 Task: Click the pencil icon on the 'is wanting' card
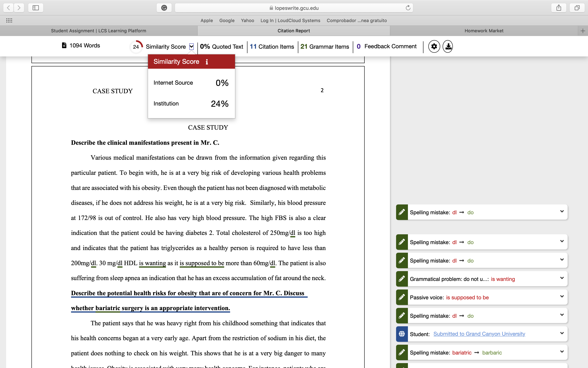pyautogui.click(x=402, y=279)
